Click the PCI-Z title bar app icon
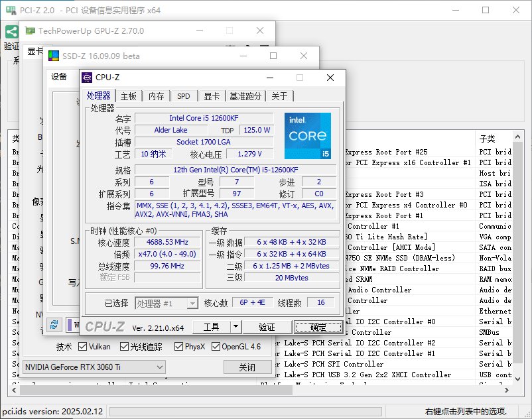Image resolution: width=532 pixels, height=419 pixels. tap(11, 10)
